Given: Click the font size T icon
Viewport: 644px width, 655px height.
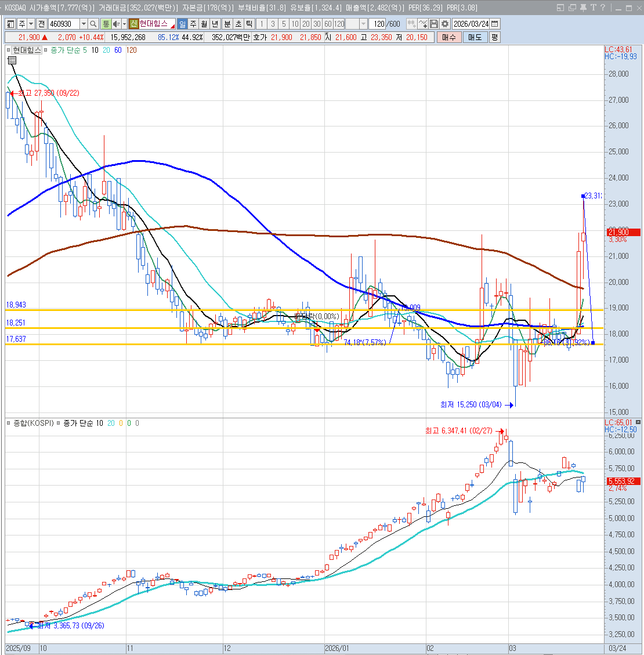Looking at the screenshot, I should pos(593,8).
